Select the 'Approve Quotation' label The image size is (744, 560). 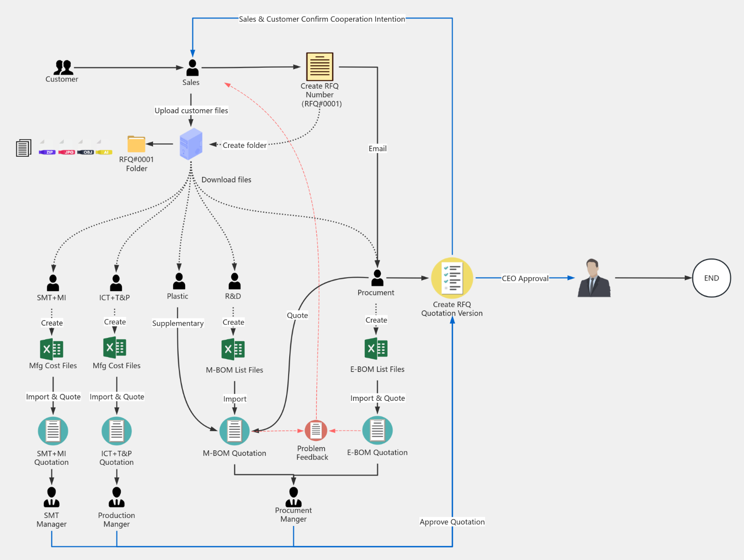pyautogui.click(x=452, y=522)
